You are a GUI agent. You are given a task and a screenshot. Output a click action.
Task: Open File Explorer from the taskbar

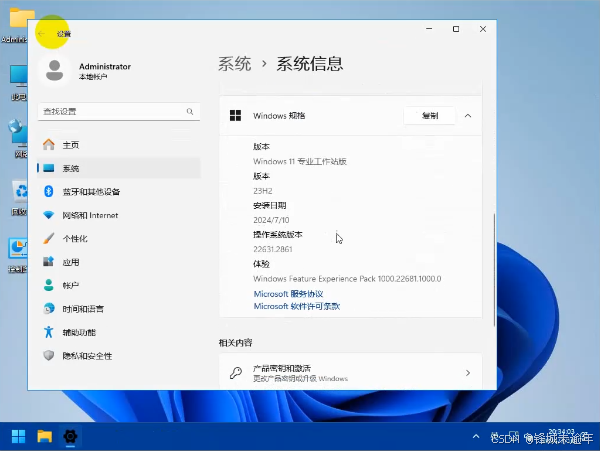[x=44, y=436]
